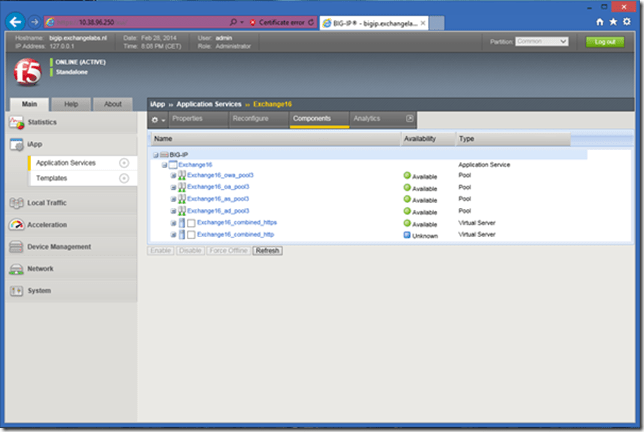Click plus icon beside Templates

124,178
